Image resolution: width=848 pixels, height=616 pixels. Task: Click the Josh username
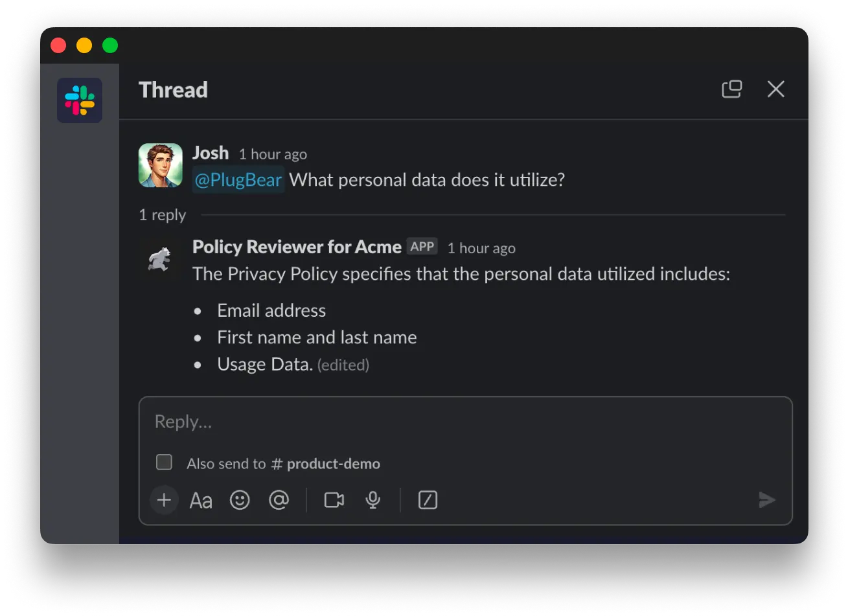[211, 153]
